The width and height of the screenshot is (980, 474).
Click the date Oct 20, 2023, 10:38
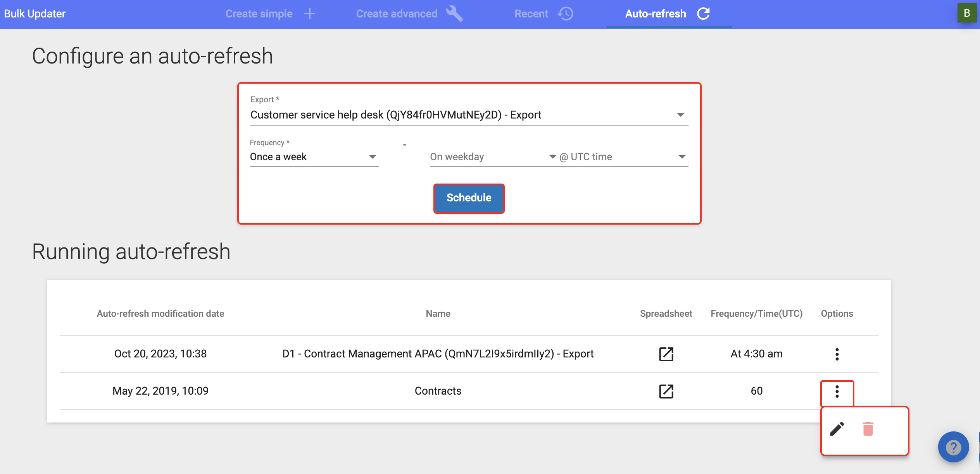160,354
